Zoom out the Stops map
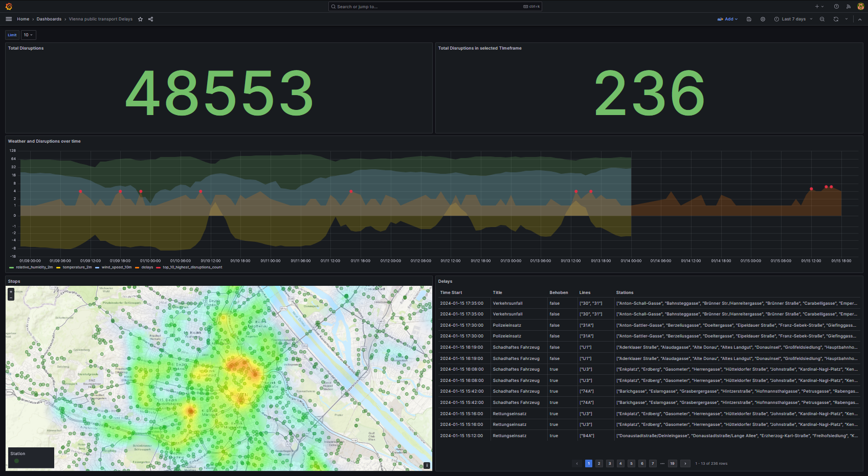This screenshot has width=868, height=476. pyautogui.click(x=11, y=298)
